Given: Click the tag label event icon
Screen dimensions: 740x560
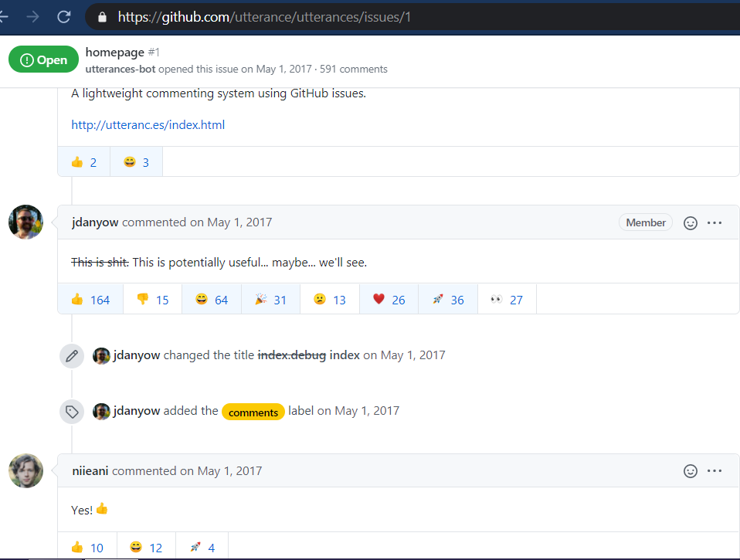Looking at the screenshot, I should (72, 412).
